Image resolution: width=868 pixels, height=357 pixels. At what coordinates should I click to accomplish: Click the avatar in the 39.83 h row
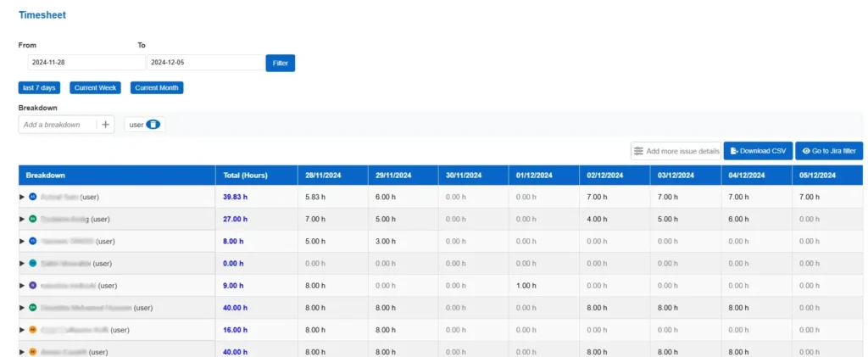point(32,197)
